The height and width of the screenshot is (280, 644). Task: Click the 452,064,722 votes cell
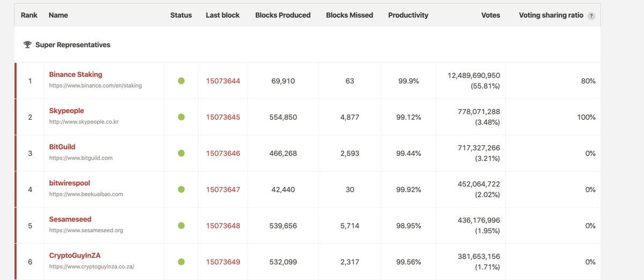(479, 184)
